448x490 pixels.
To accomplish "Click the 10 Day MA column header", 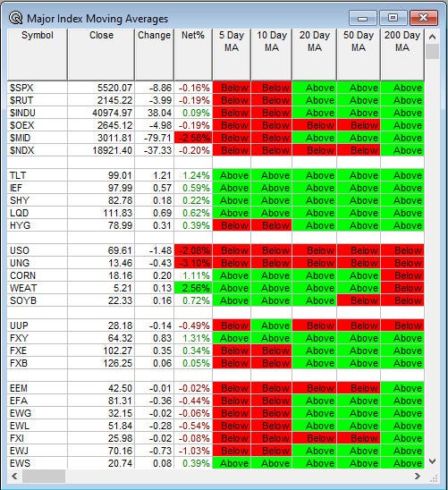I will pos(272,55).
